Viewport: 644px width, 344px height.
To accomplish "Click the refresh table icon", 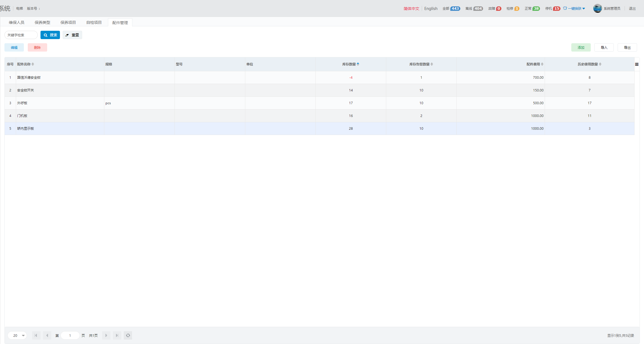I will (128, 335).
